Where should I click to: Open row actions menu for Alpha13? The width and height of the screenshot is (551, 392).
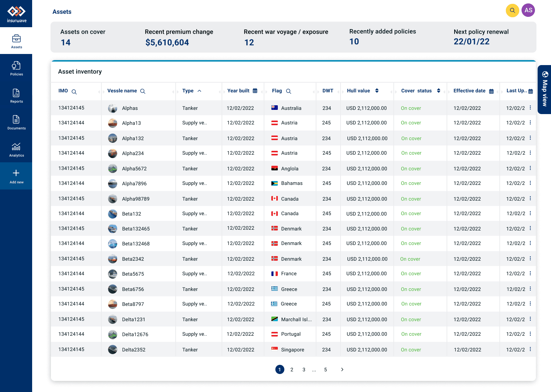click(530, 122)
